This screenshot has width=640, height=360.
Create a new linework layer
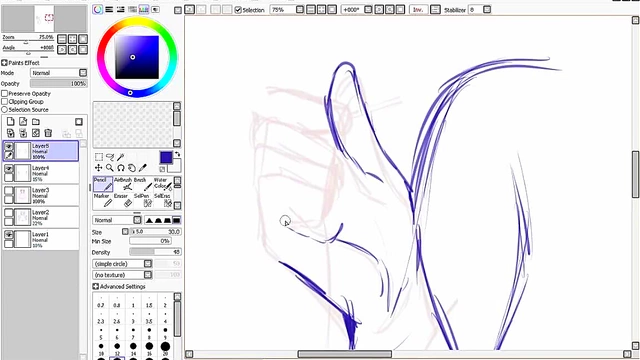point(23,122)
